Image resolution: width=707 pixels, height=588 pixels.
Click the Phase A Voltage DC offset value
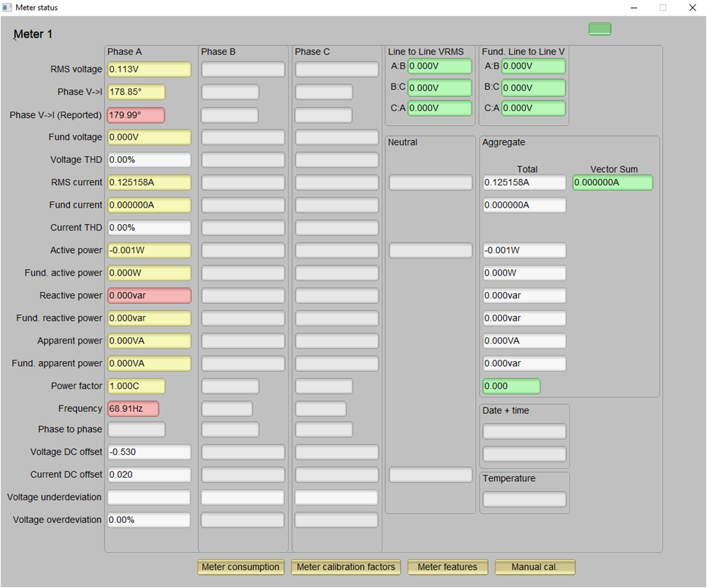(148, 452)
